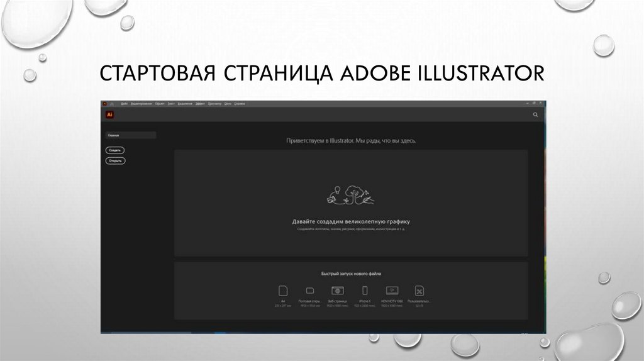
Task: Click 'Давайте создадим великолепную графику' heading
Action: [x=351, y=222]
